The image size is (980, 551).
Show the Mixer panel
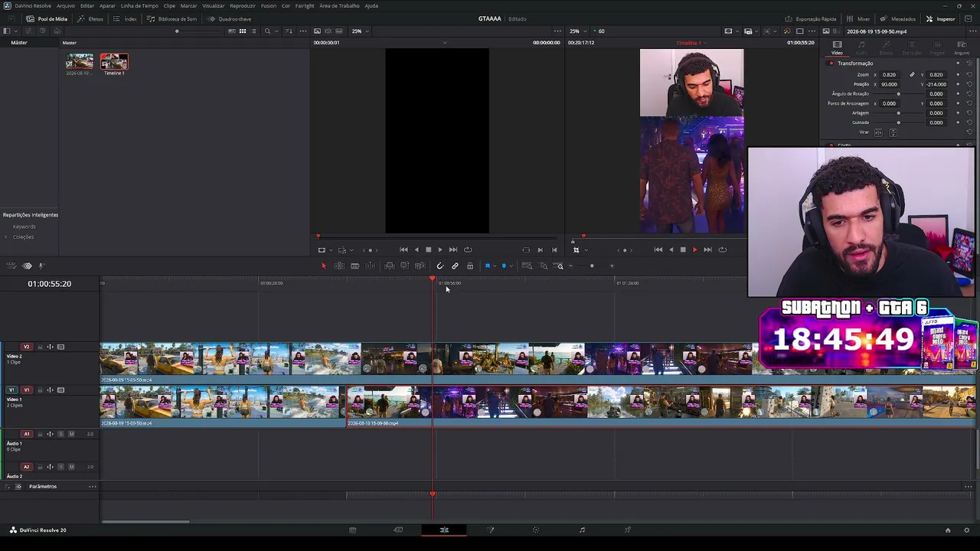tap(858, 18)
